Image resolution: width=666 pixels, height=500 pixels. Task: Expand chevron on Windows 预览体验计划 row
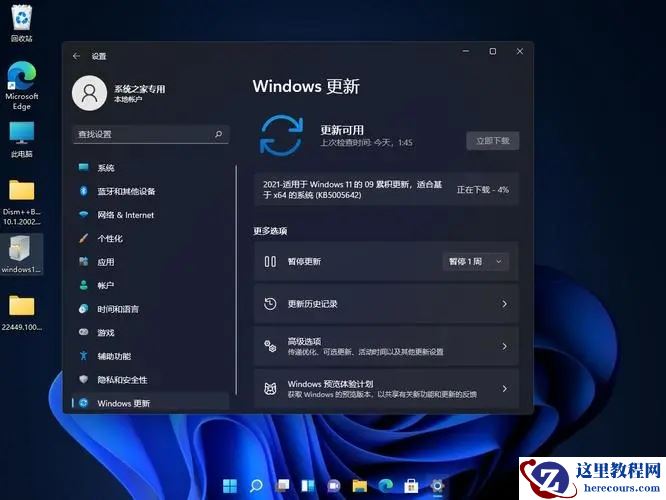505,389
